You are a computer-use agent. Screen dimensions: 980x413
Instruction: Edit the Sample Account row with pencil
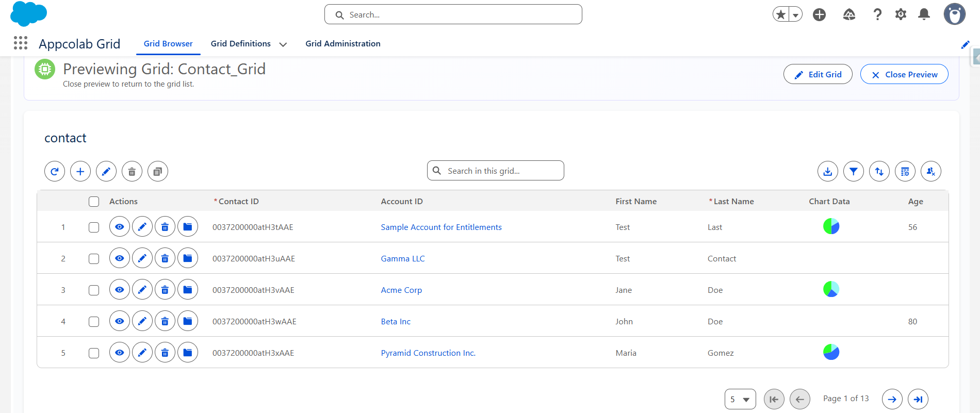[142, 227]
